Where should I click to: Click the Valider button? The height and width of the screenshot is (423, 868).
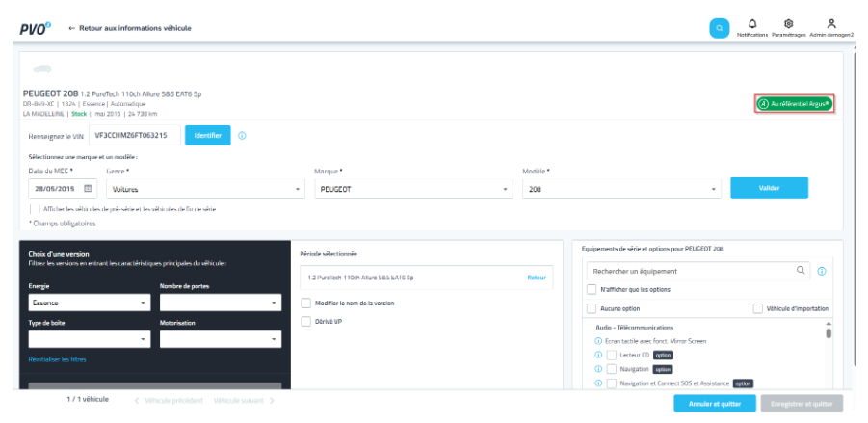coord(769,188)
